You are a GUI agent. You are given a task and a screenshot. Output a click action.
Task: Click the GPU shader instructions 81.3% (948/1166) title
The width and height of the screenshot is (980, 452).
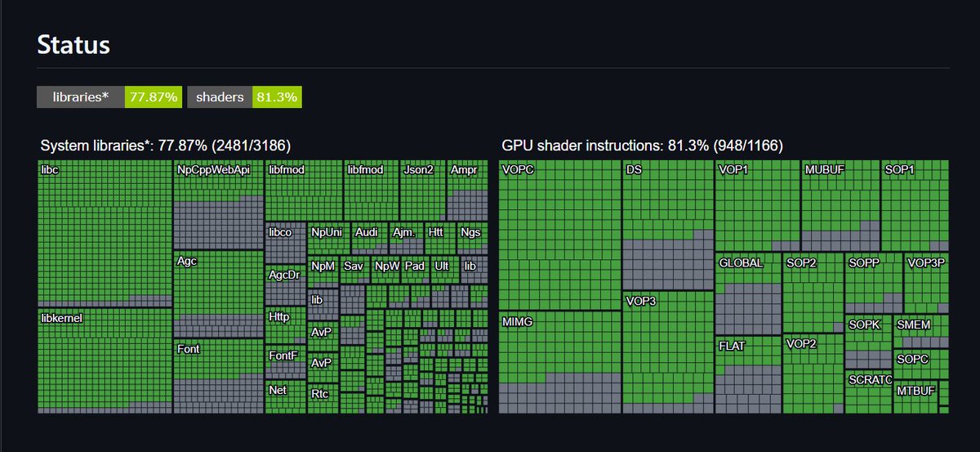tap(643, 145)
